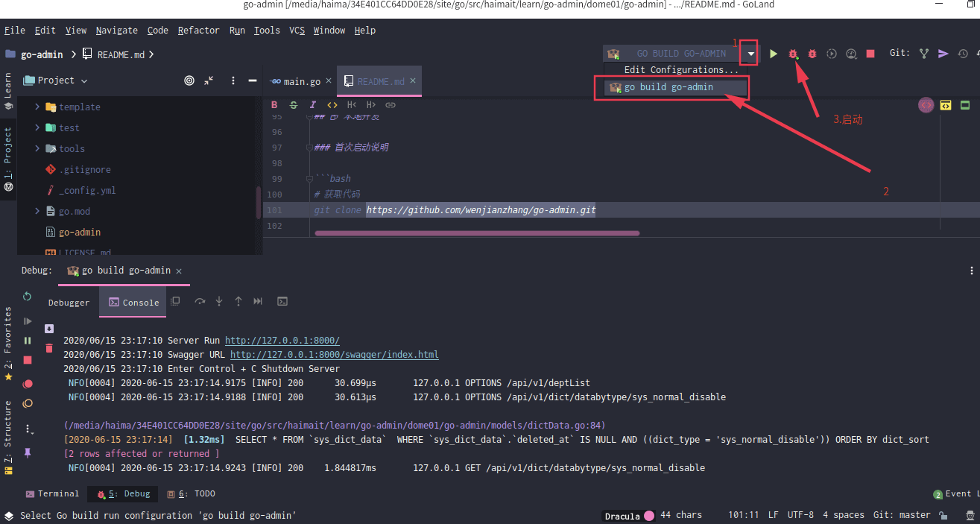Open the Navigate menu
This screenshot has height=524, width=980.
click(x=117, y=31)
